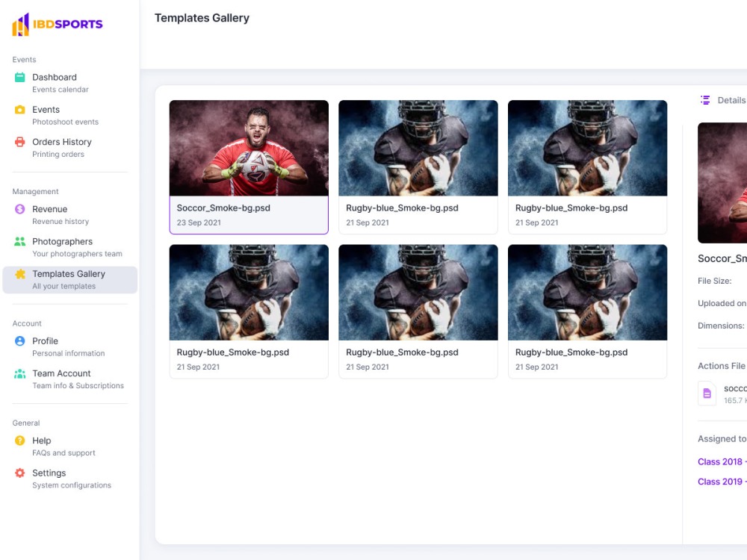The image size is (747, 560).
Task: Open Profile user icon
Action: [19, 341]
